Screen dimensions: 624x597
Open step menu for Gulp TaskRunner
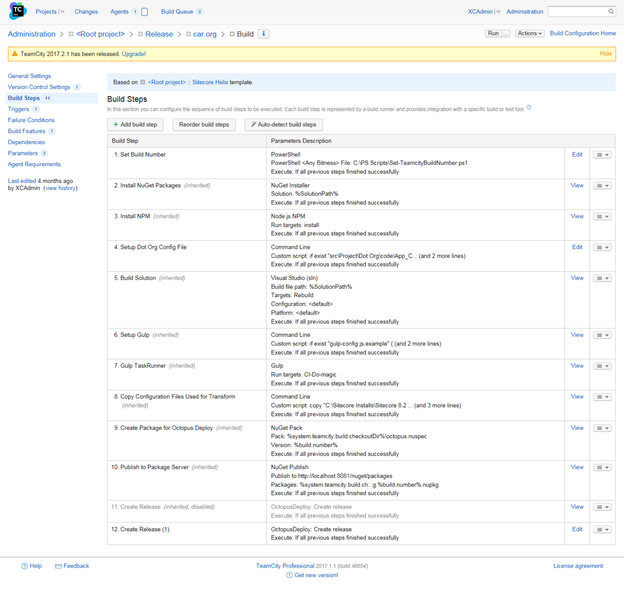tap(602, 366)
